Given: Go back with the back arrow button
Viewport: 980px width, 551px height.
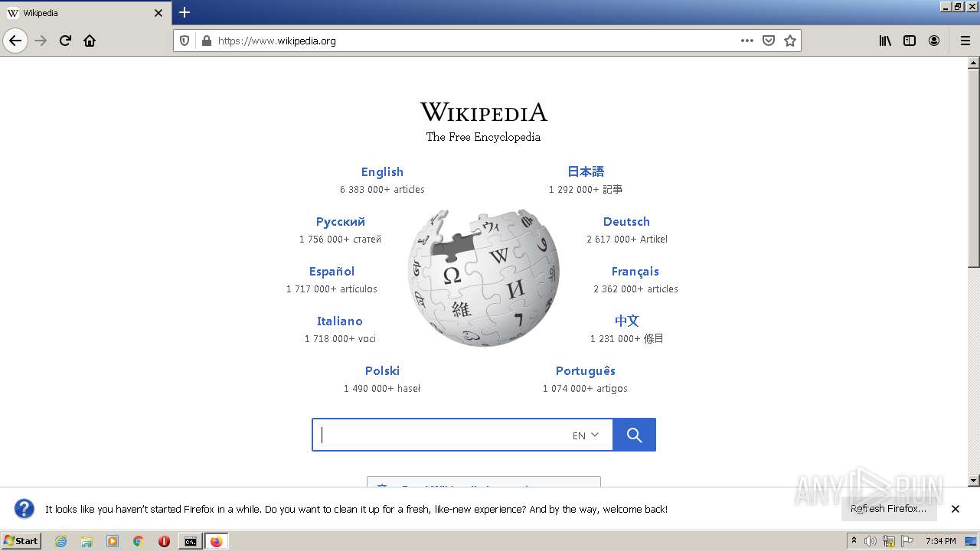Looking at the screenshot, I should coord(15,41).
